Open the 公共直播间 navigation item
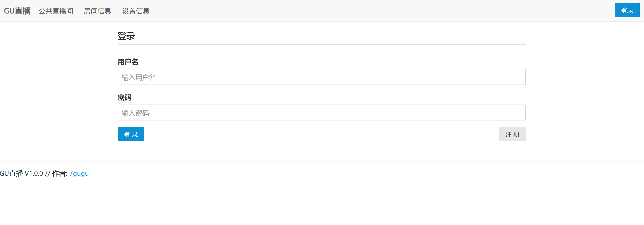 coord(56,11)
